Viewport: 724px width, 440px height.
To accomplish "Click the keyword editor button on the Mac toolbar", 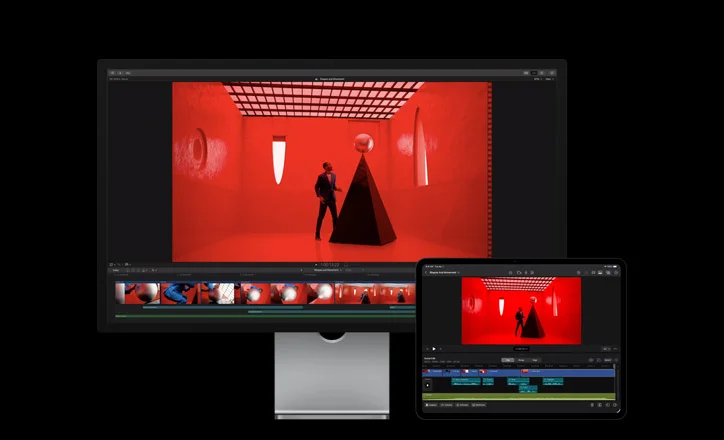I will point(120,73).
